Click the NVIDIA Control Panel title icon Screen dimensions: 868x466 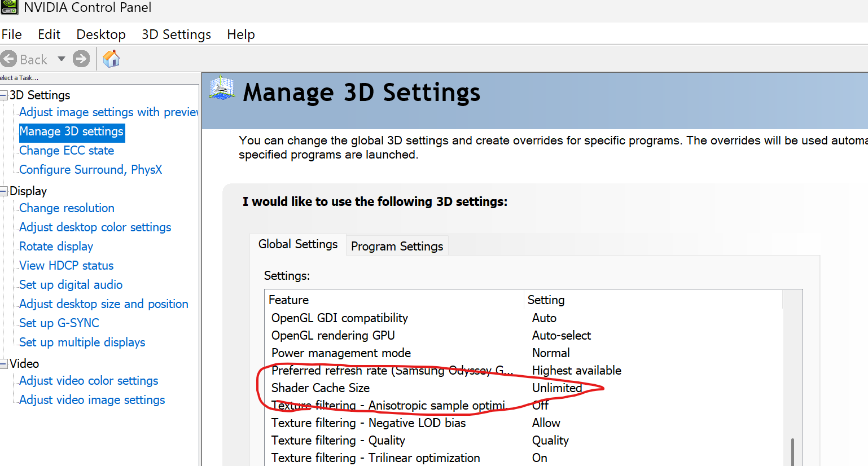click(x=10, y=7)
